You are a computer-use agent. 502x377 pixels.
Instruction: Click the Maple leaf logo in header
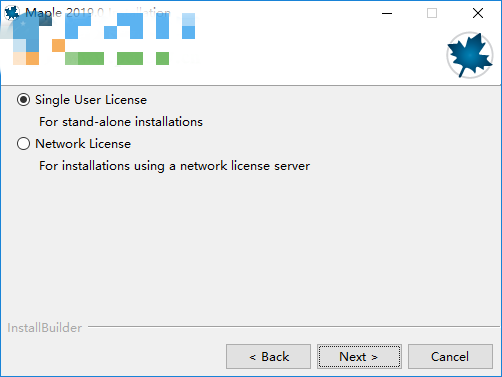[470, 55]
